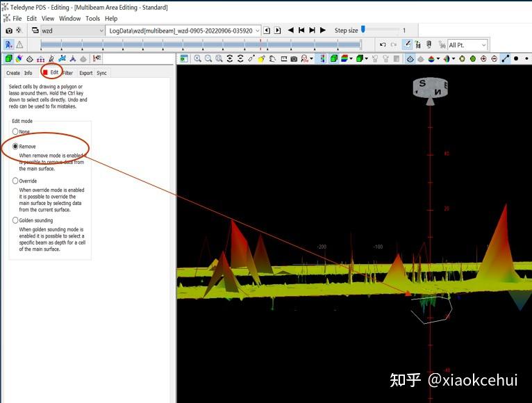The image size is (532, 403).
Task: Open the wzd project dropdown
Action: click(x=73, y=31)
